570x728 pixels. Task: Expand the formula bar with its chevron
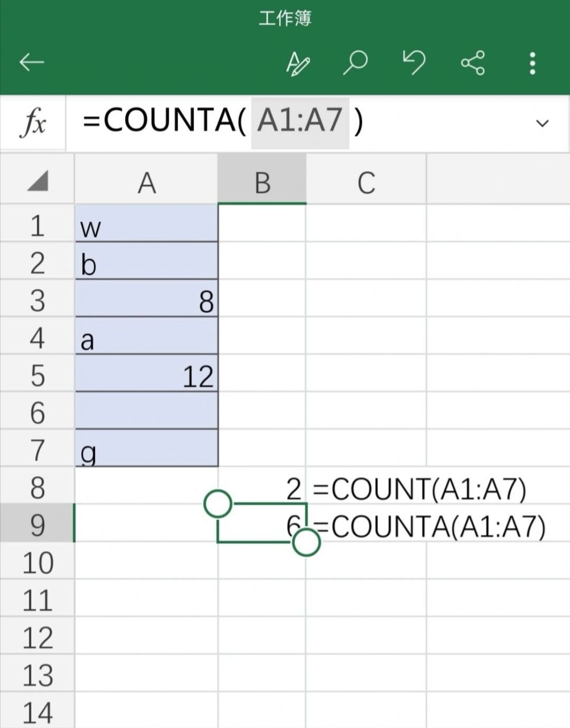543,122
